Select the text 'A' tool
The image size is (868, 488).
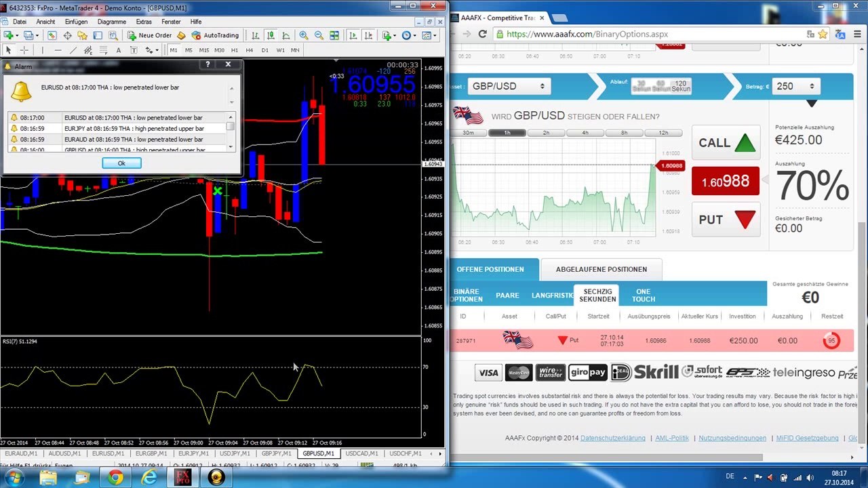pyautogui.click(x=119, y=50)
